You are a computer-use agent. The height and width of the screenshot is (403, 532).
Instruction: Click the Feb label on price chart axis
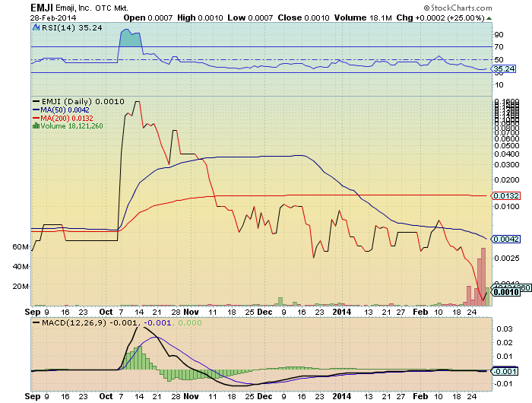pyautogui.click(x=420, y=312)
